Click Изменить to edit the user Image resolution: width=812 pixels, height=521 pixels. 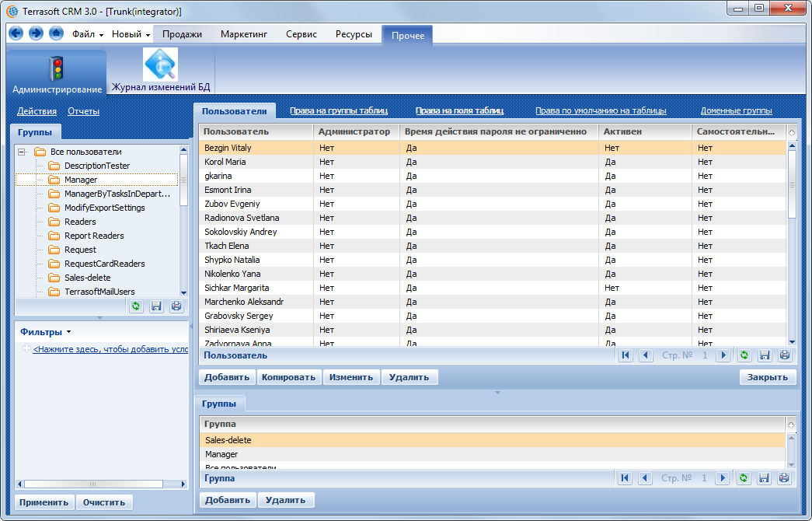point(351,377)
